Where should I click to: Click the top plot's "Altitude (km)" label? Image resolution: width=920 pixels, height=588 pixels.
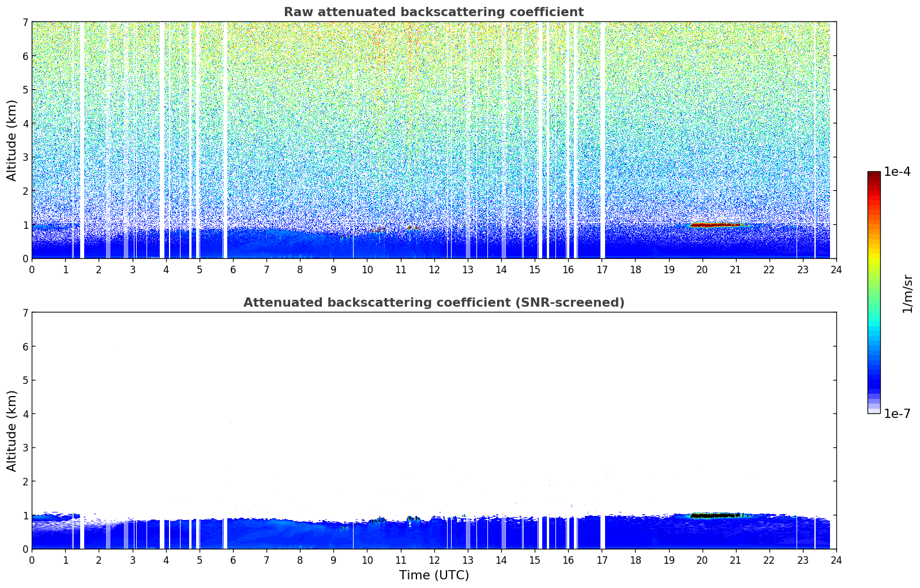pos(12,140)
